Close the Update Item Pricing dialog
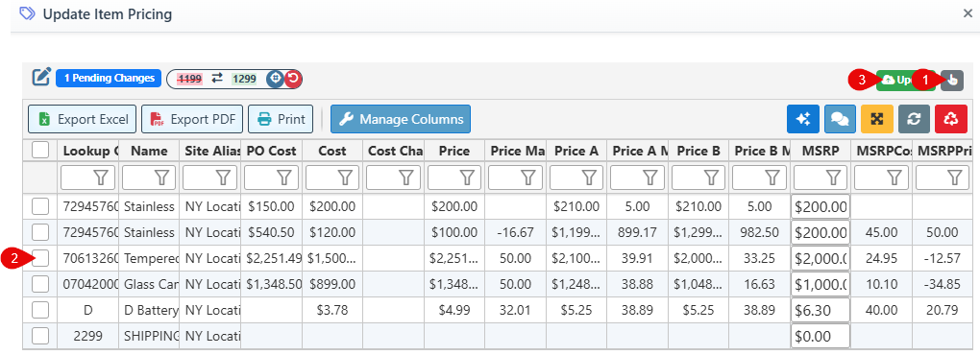Viewport: 980px width, 355px height. coord(968,13)
